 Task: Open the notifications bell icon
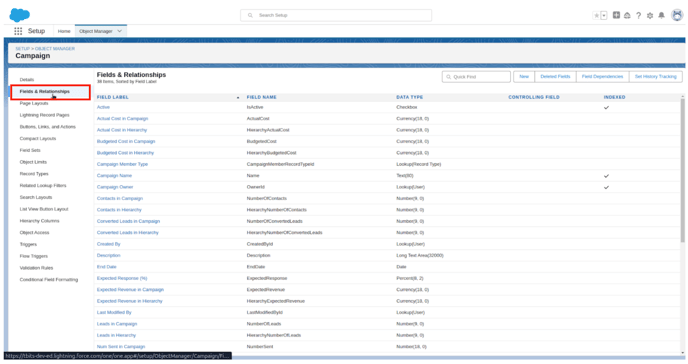click(661, 15)
